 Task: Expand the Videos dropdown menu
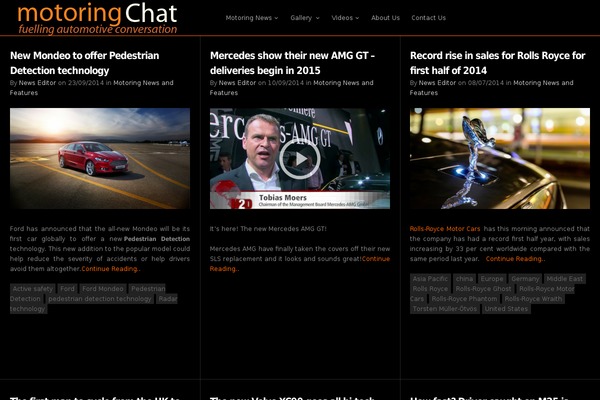click(345, 18)
